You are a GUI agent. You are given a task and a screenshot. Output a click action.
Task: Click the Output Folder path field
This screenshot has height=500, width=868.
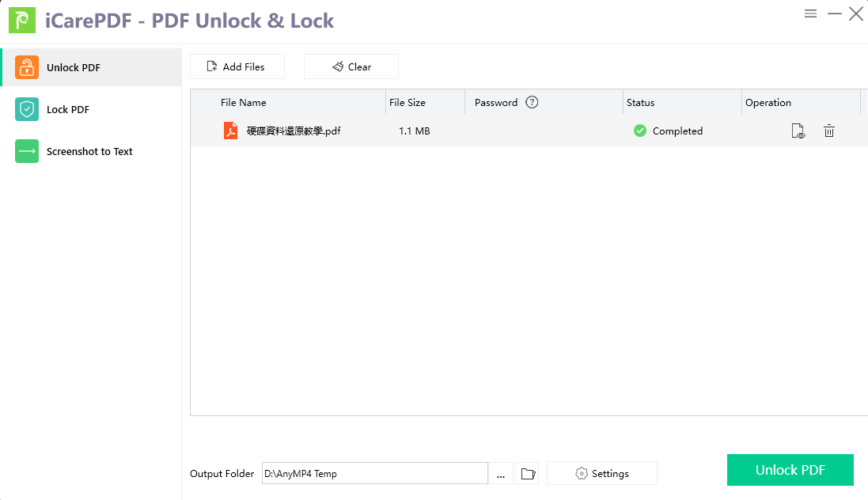[x=374, y=474]
